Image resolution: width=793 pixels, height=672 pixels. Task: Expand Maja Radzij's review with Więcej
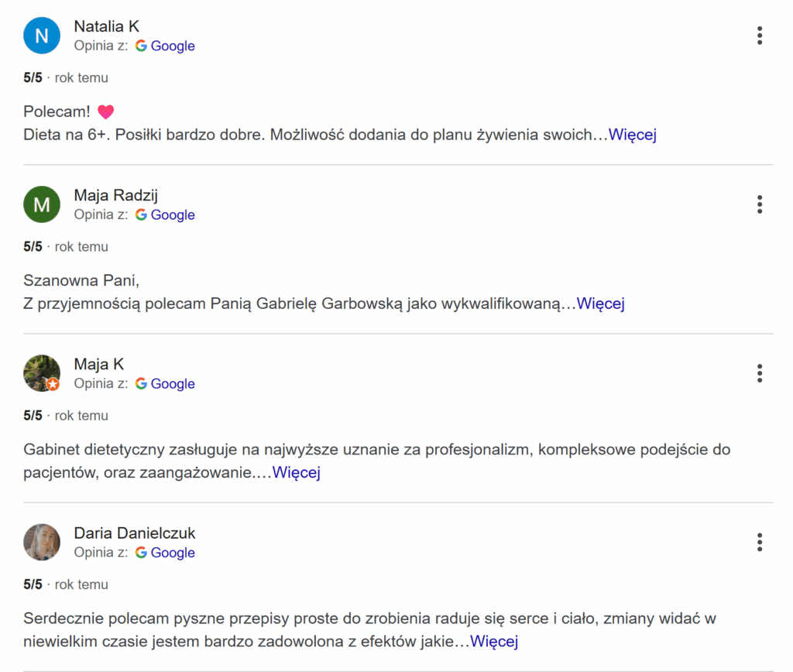coord(600,303)
